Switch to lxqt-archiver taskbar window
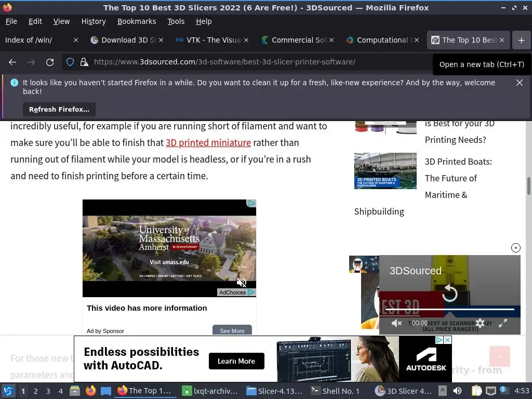 tap(211, 391)
